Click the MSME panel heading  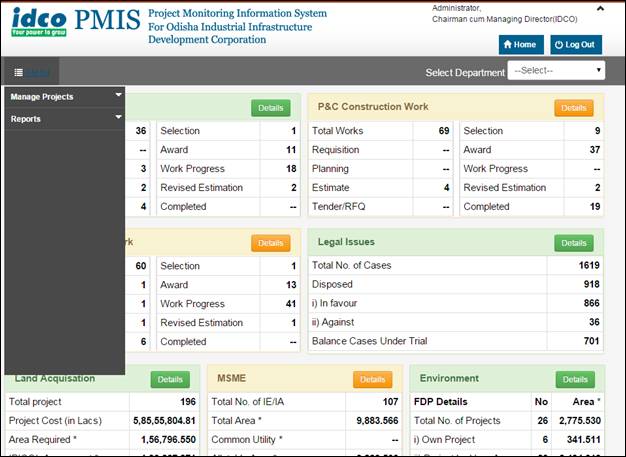[232, 378]
